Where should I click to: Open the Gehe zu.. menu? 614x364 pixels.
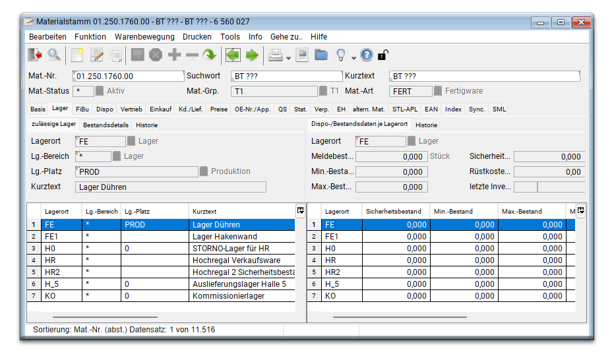286,37
